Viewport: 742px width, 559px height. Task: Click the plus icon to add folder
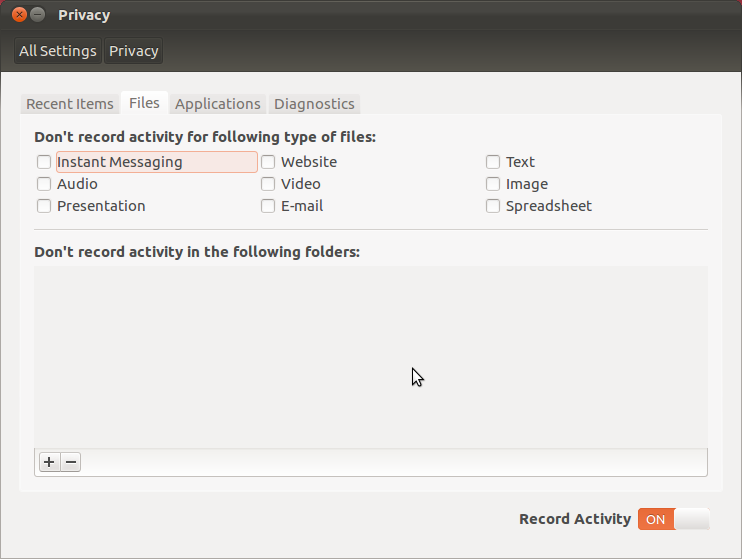tap(49, 462)
